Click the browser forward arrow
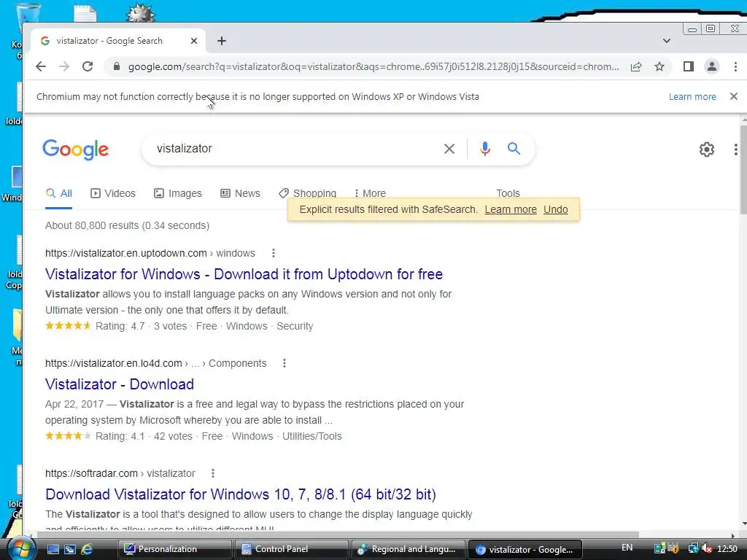The height and width of the screenshot is (560, 747). click(x=64, y=66)
